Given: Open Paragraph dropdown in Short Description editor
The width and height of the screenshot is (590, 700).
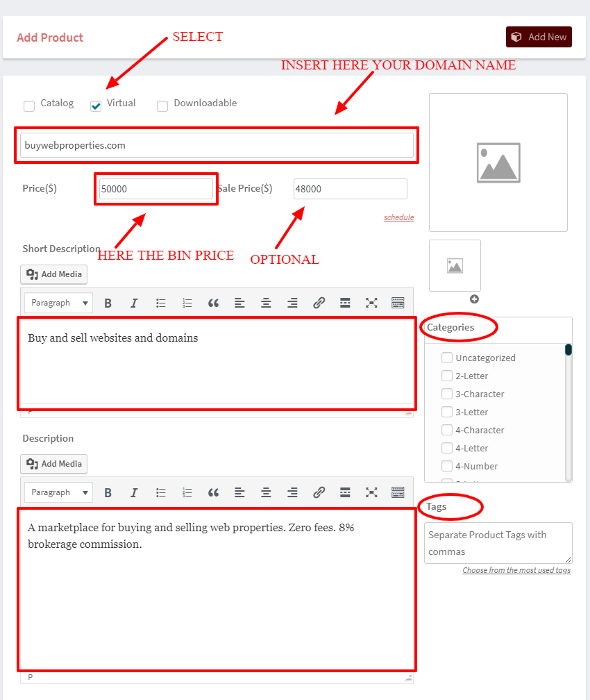Looking at the screenshot, I should point(58,303).
